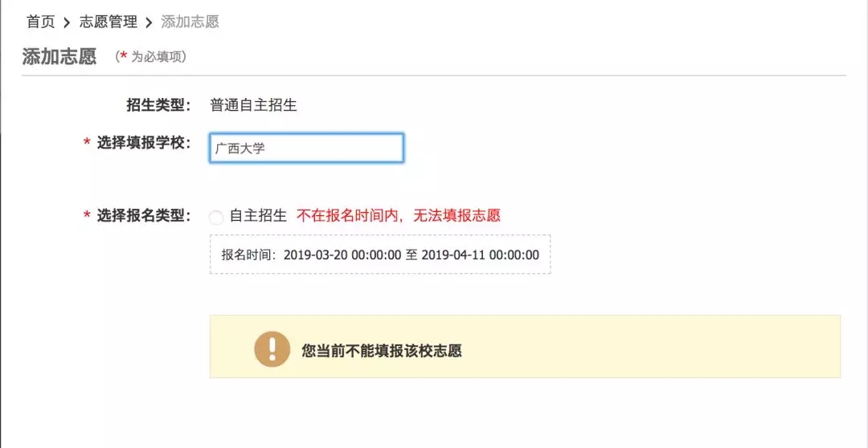Click the 报名时间 date range box

click(380, 255)
